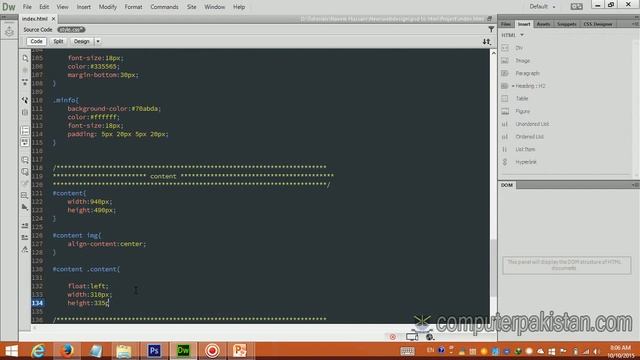Switch to the Snippets panel tab

567,24
